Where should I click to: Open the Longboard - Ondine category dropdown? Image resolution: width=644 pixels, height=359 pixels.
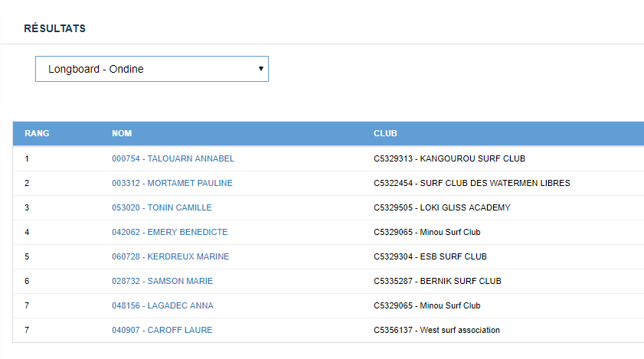coord(152,69)
